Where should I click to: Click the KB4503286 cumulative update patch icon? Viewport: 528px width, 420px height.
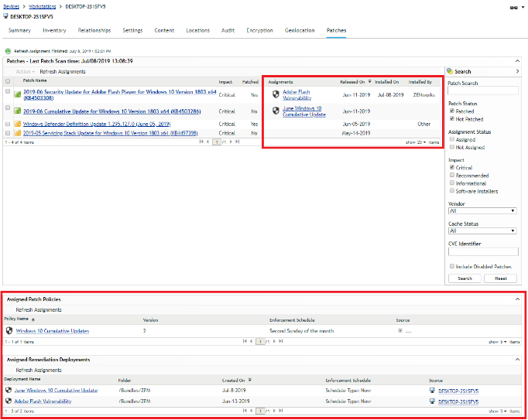click(x=18, y=111)
